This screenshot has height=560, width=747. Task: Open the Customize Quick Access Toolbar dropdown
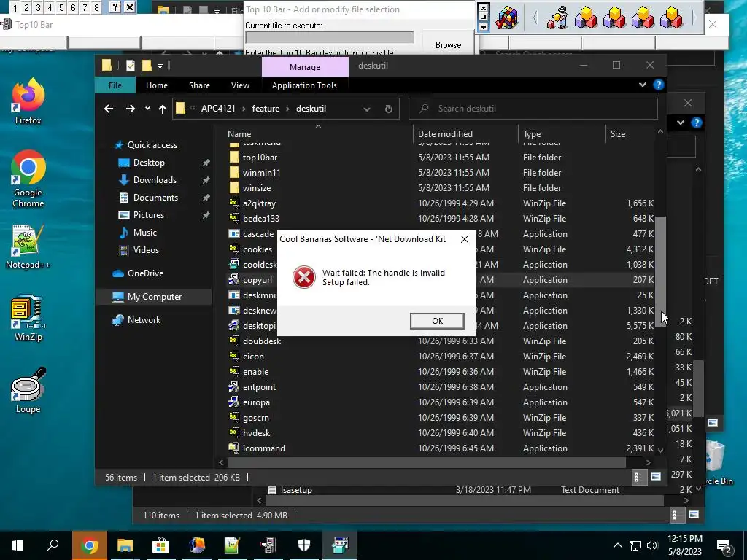pyautogui.click(x=160, y=66)
